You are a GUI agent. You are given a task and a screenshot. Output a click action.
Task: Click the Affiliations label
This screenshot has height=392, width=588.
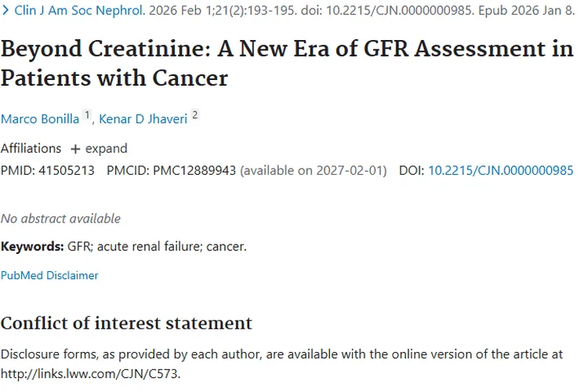tap(31, 148)
